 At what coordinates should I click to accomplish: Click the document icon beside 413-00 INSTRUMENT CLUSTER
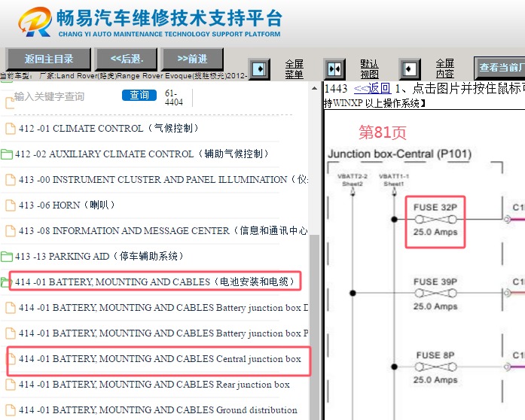click(x=11, y=180)
